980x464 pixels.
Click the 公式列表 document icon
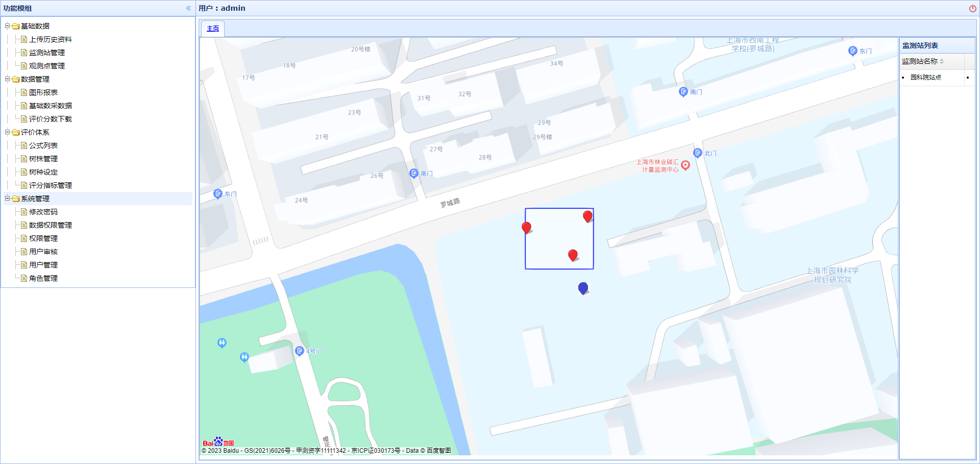24,145
